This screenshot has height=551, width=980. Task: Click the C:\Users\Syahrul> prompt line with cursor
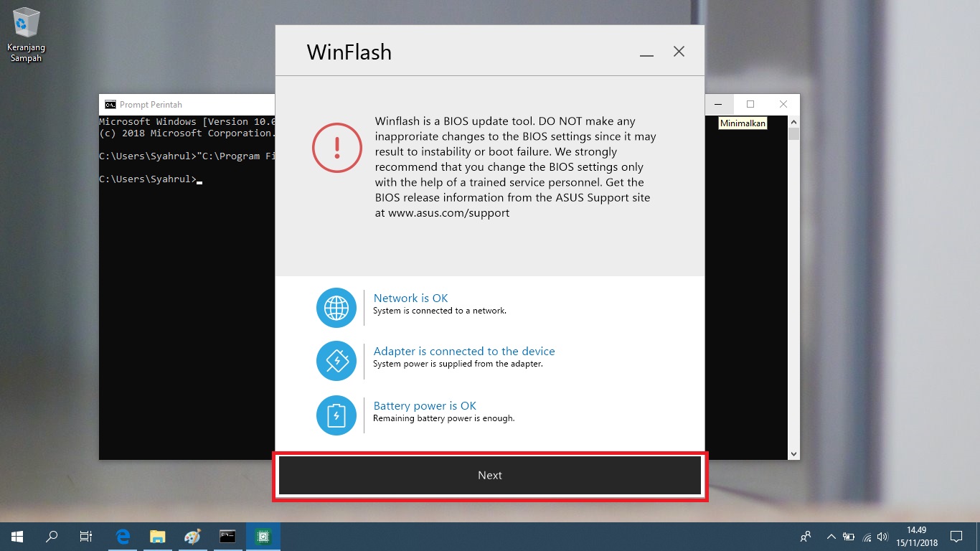point(151,179)
